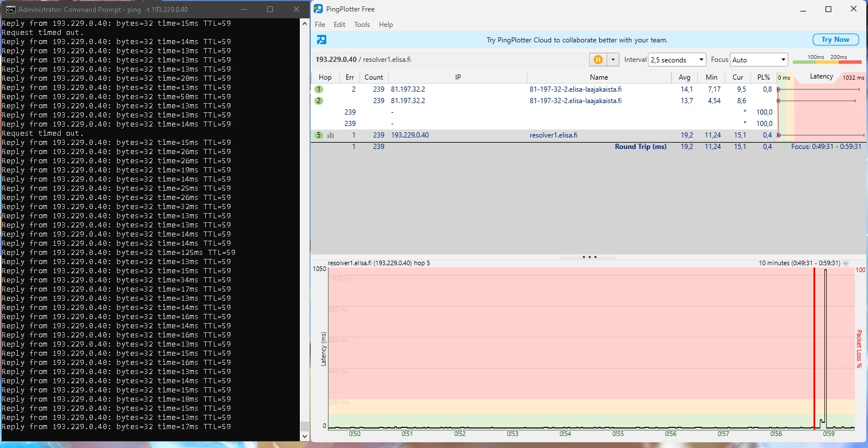Click the Latency graph column header
868x448 pixels.
[821, 77]
